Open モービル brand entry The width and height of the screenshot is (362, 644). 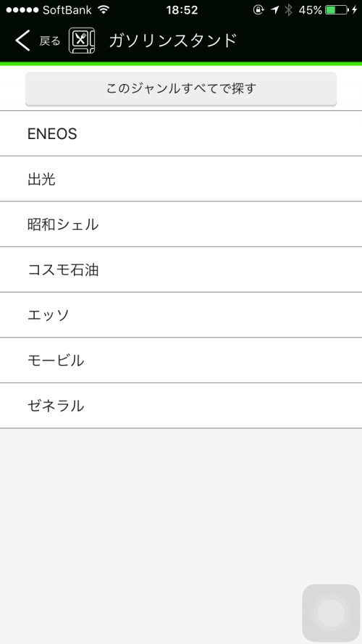(x=181, y=361)
